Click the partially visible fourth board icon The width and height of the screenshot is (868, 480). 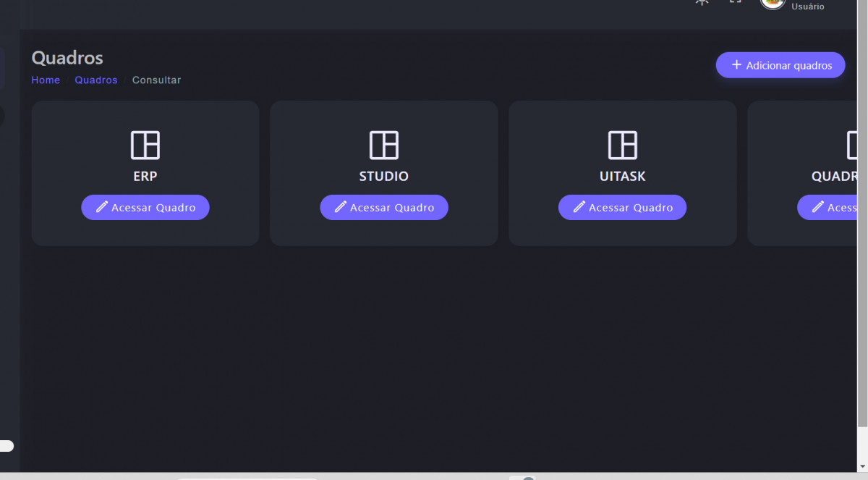852,145
